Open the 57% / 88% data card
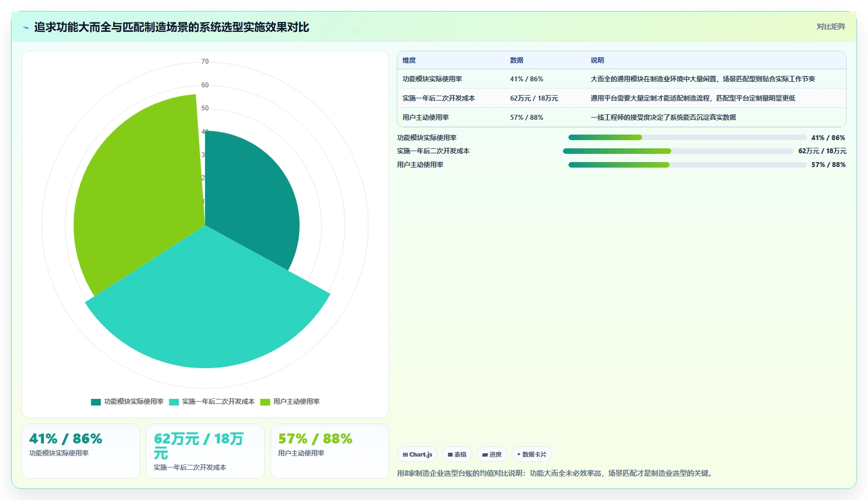The height and width of the screenshot is (500, 868). tap(330, 451)
